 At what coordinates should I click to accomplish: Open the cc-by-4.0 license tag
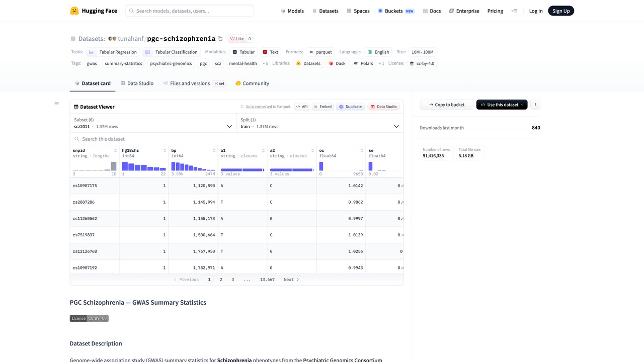422,63
